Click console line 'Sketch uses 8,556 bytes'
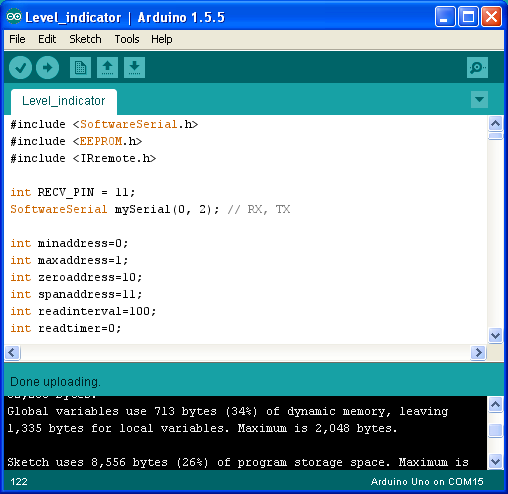 click(x=238, y=462)
